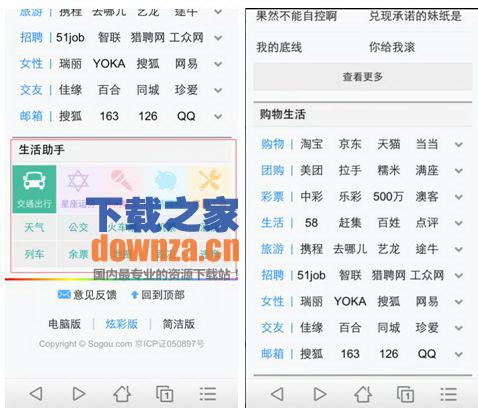Expand the 招聘 row chevron on left phone
This screenshot has width=478, height=411.
(x=218, y=38)
